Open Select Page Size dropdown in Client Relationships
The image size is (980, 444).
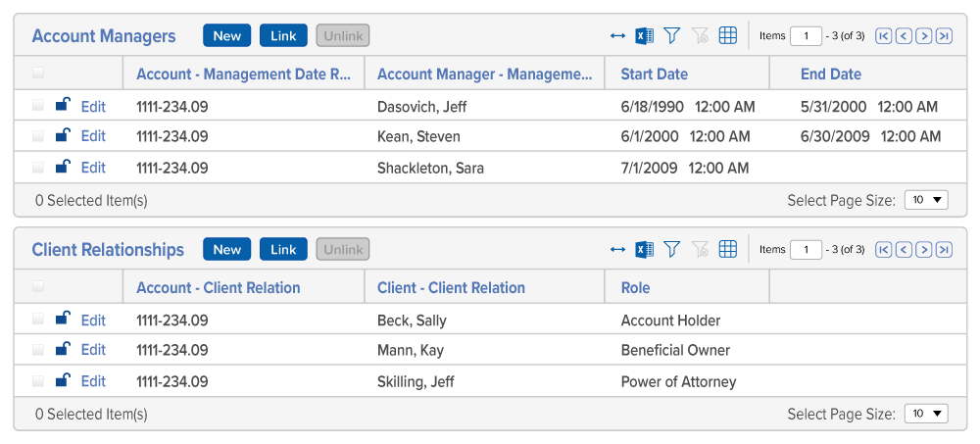point(926,414)
